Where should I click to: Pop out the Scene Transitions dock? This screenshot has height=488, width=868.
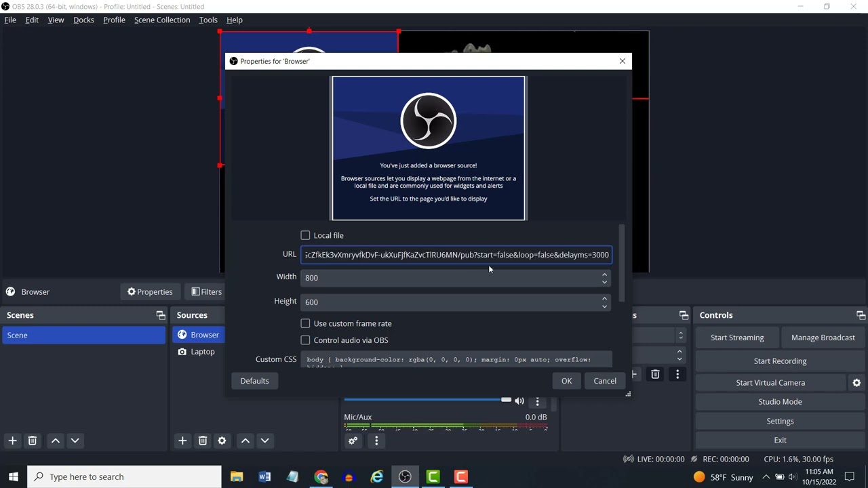point(684,315)
